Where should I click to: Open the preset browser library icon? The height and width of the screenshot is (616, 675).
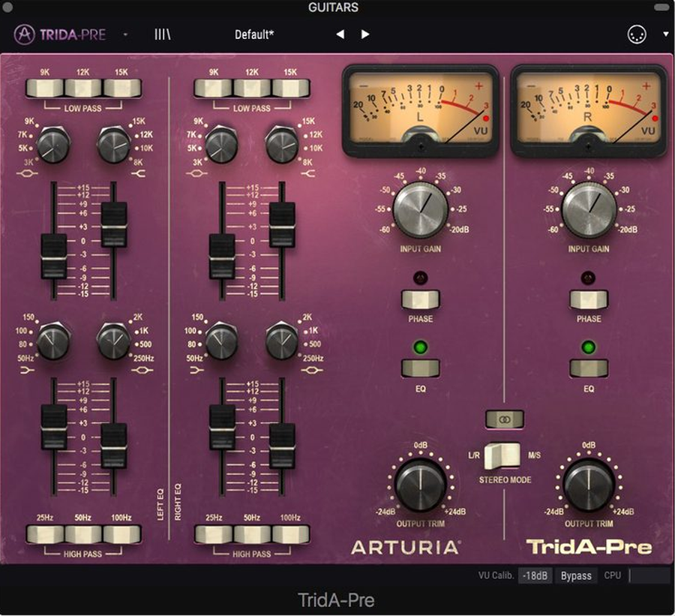point(162,35)
